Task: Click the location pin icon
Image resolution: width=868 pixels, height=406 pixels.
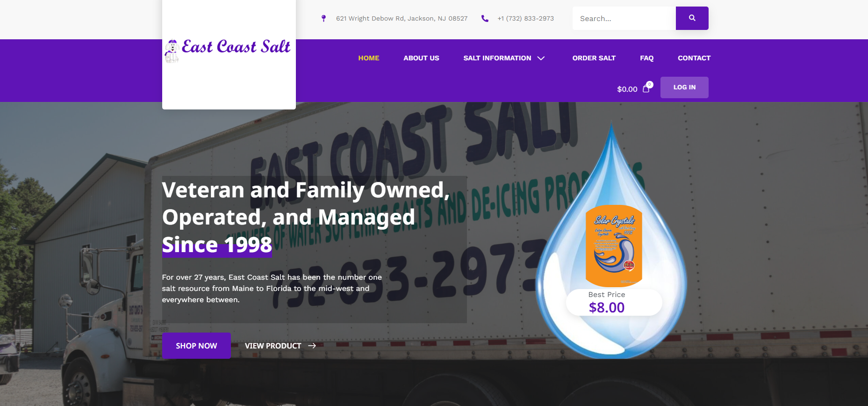Action: point(323,18)
